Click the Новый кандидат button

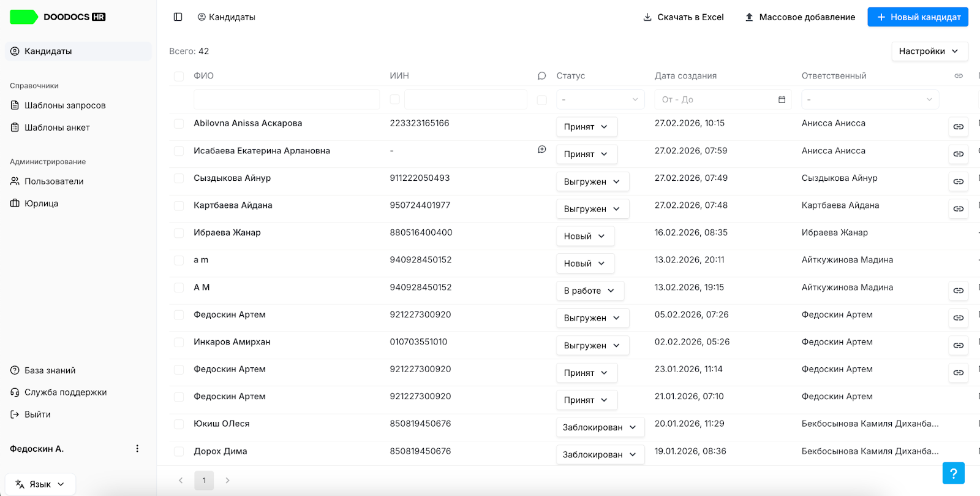point(918,17)
